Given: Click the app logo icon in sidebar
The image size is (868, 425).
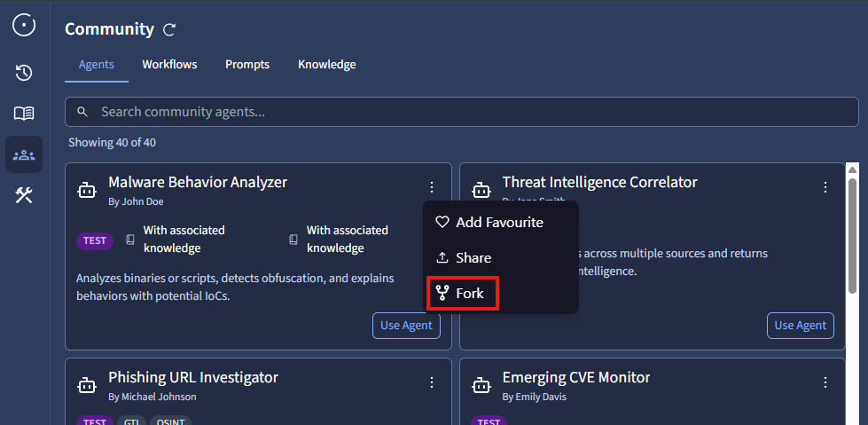Looking at the screenshot, I should pyautogui.click(x=24, y=25).
